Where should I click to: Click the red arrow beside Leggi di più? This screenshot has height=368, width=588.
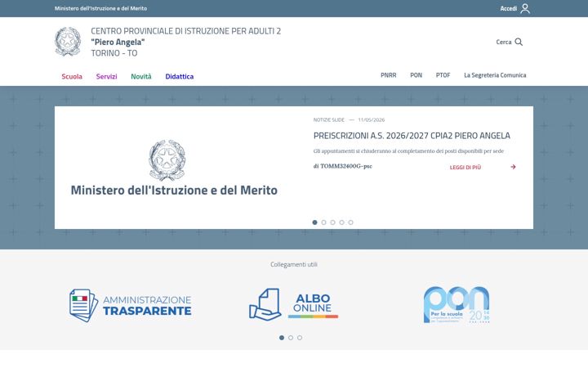[513, 167]
